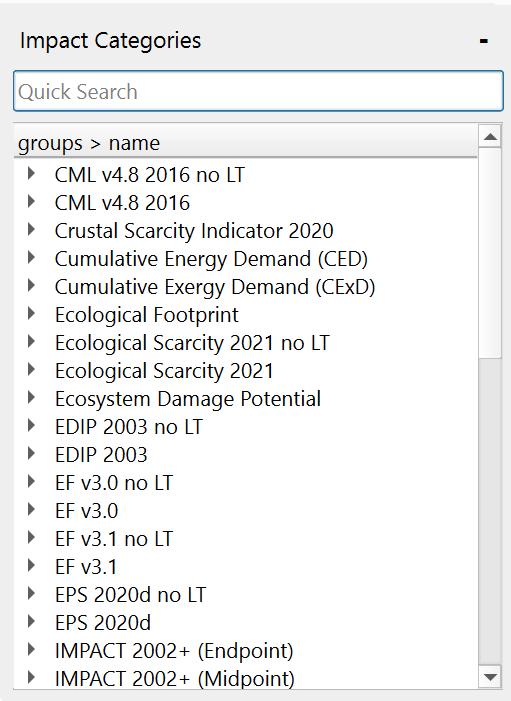
Task: Click the Quick Search field
Action: tap(258, 91)
